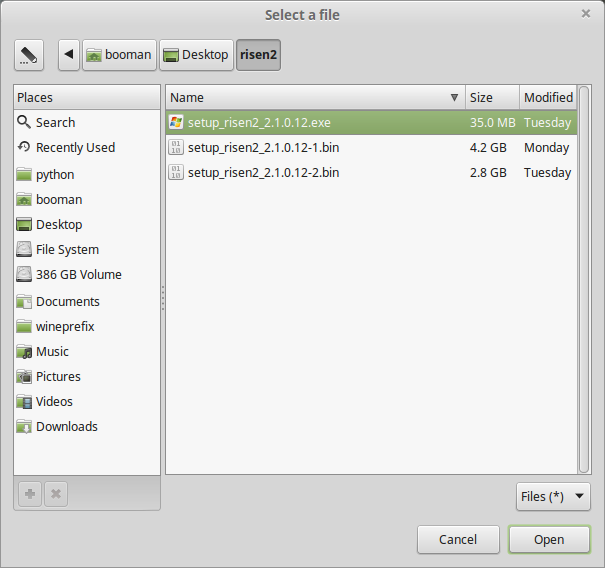Viewport: 605px width, 568px height.
Task: Click the remove bookmark X button
Action: (56, 494)
